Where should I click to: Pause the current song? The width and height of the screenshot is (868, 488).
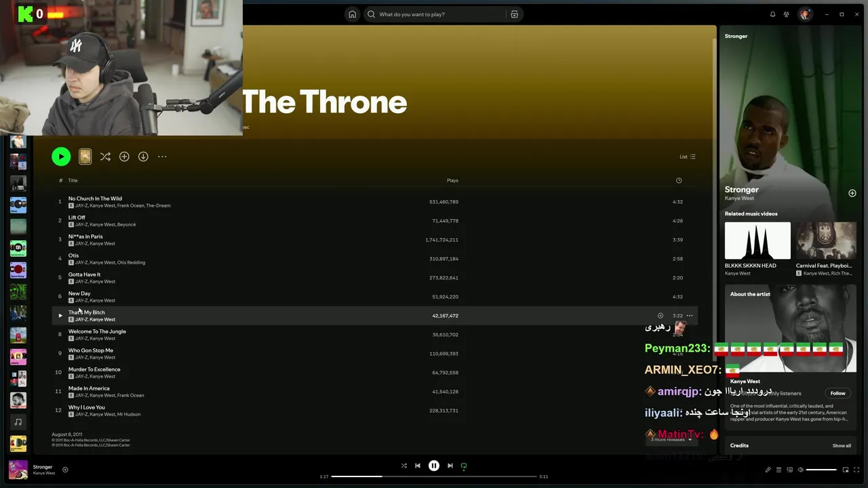(434, 466)
